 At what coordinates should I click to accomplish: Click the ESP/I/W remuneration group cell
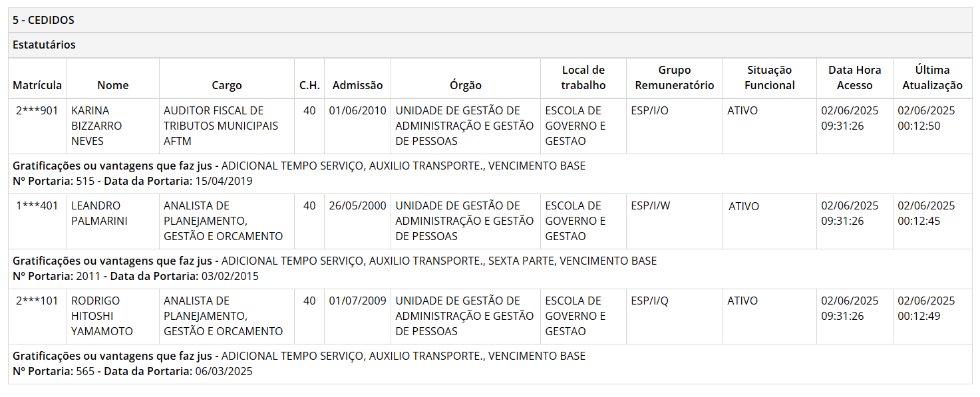point(651,205)
